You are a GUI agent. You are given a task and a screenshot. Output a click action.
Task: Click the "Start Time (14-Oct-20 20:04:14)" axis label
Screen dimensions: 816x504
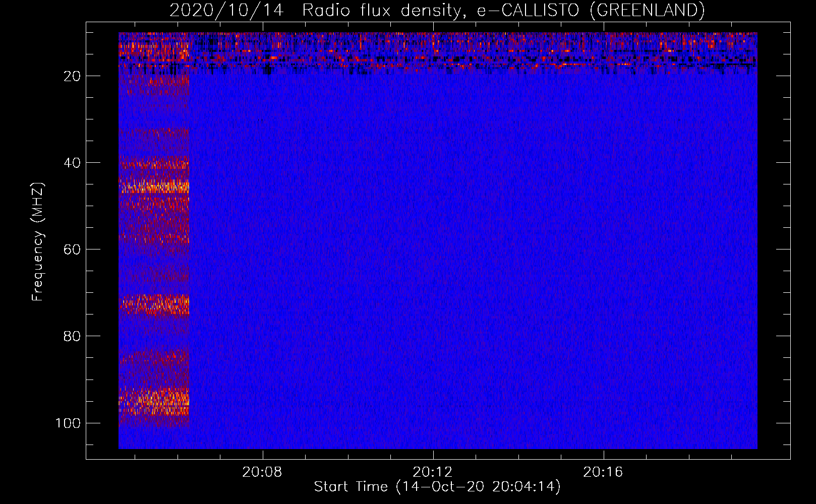[x=437, y=487]
